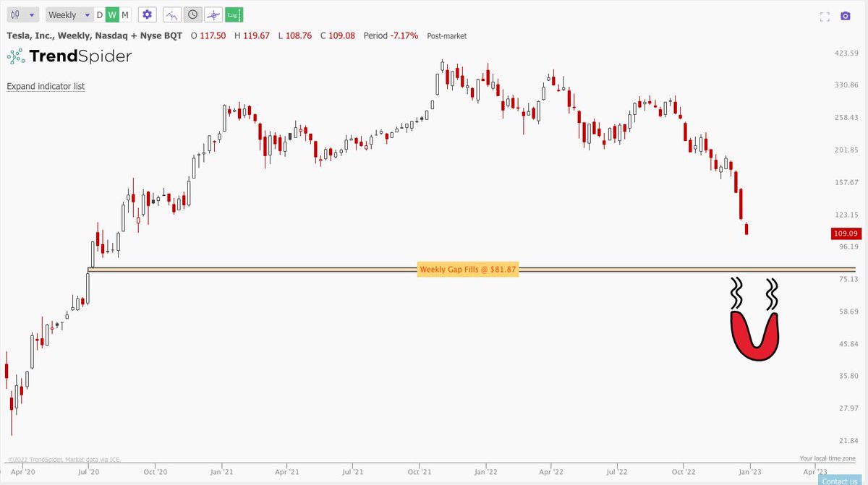868x485 pixels.
Task: Click the Jan '23 date label
Action: [x=750, y=471]
